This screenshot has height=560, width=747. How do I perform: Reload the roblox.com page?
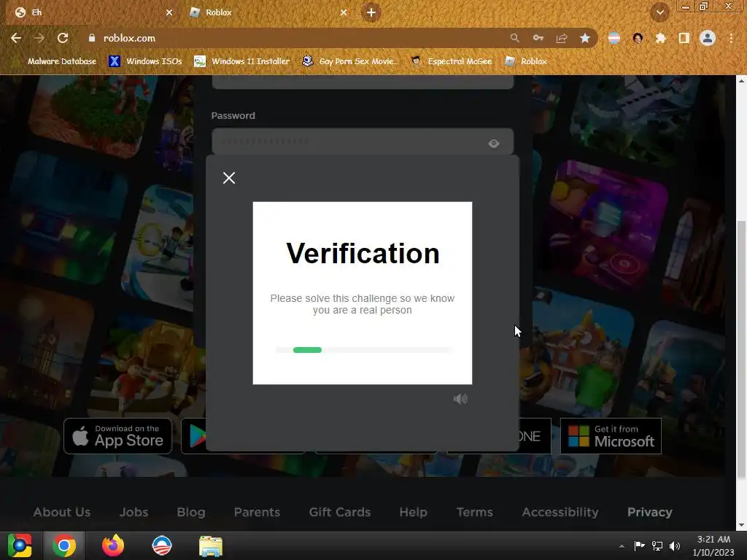click(x=63, y=38)
